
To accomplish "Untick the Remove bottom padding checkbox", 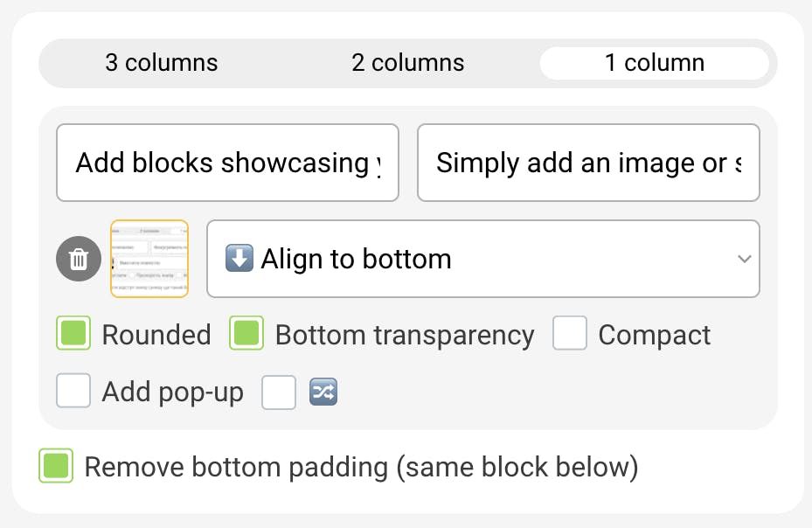I will 56,467.
